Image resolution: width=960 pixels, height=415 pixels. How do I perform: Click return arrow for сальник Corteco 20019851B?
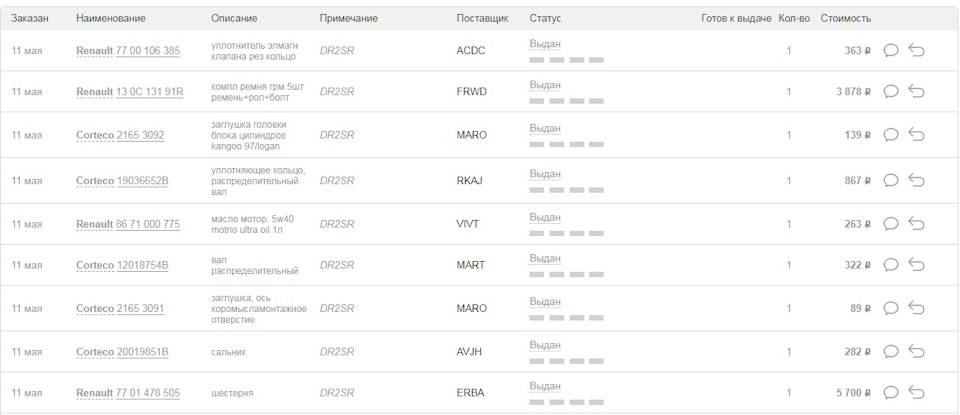[x=916, y=352]
